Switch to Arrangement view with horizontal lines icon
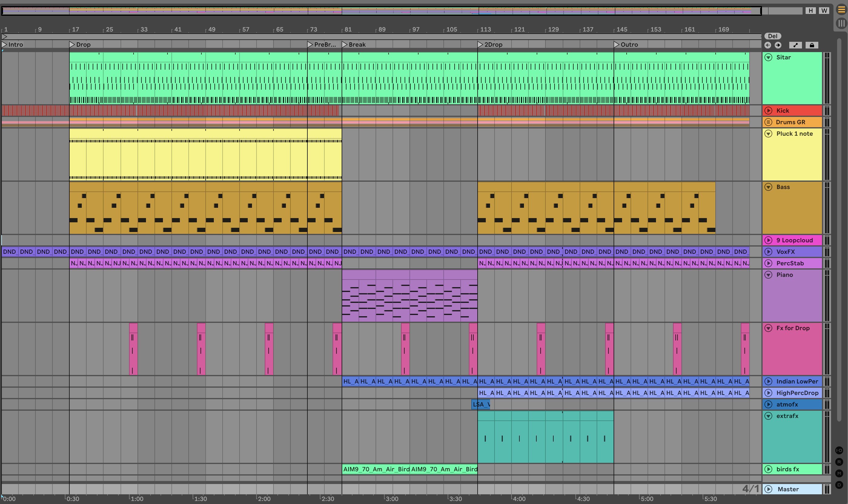This screenshot has height=504, width=848. 841,9
